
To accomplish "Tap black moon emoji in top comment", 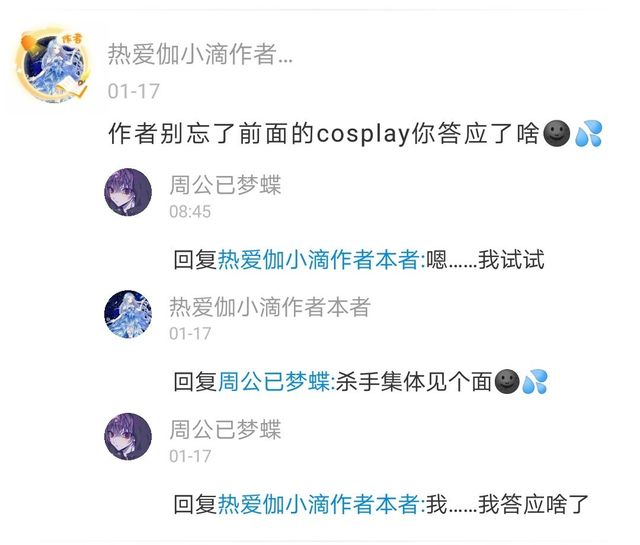I will (x=557, y=133).
